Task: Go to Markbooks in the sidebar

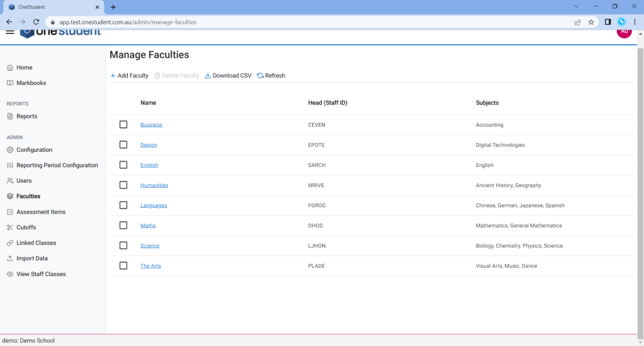Action: pos(31,83)
